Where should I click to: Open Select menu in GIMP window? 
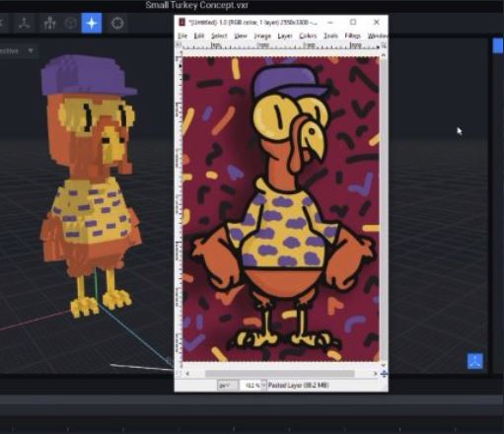coord(219,36)
